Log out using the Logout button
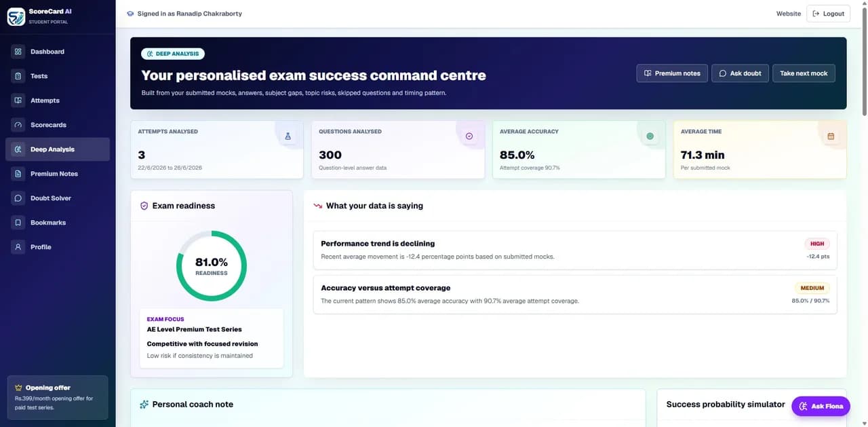 point(828,14)
